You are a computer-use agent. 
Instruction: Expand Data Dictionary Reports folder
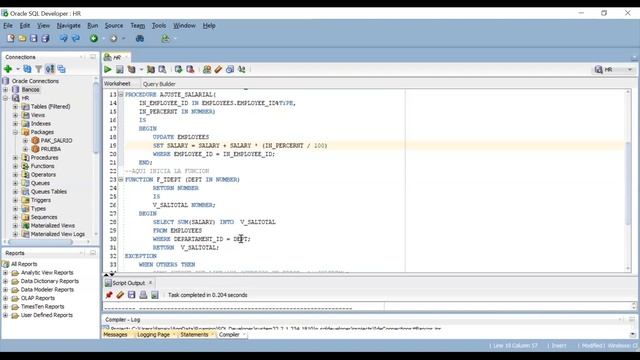(x=6, y=281)
